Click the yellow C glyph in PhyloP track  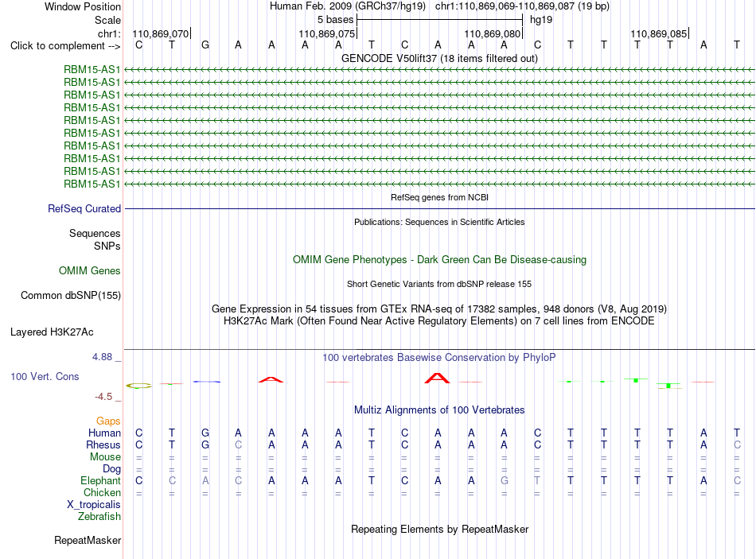click(x=138, y=386)
